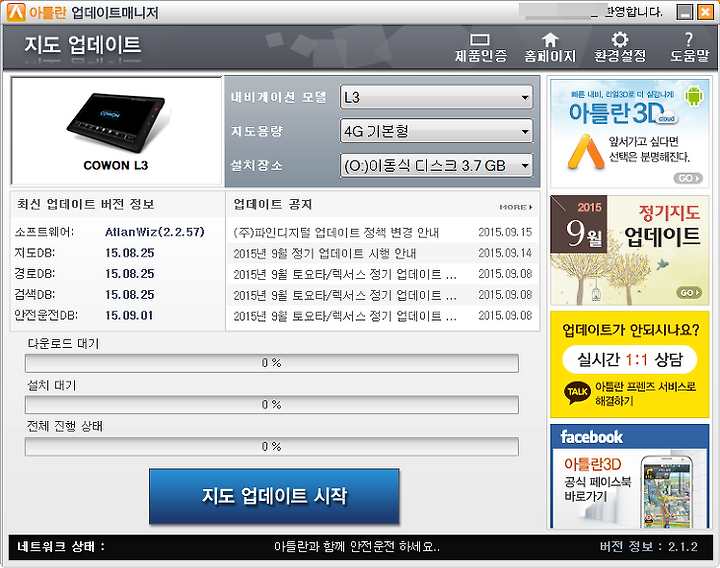Screen dimensions: 720x568
Task: Start map update with 지도 업데이트 시작
Action: (x=274, y=496)
